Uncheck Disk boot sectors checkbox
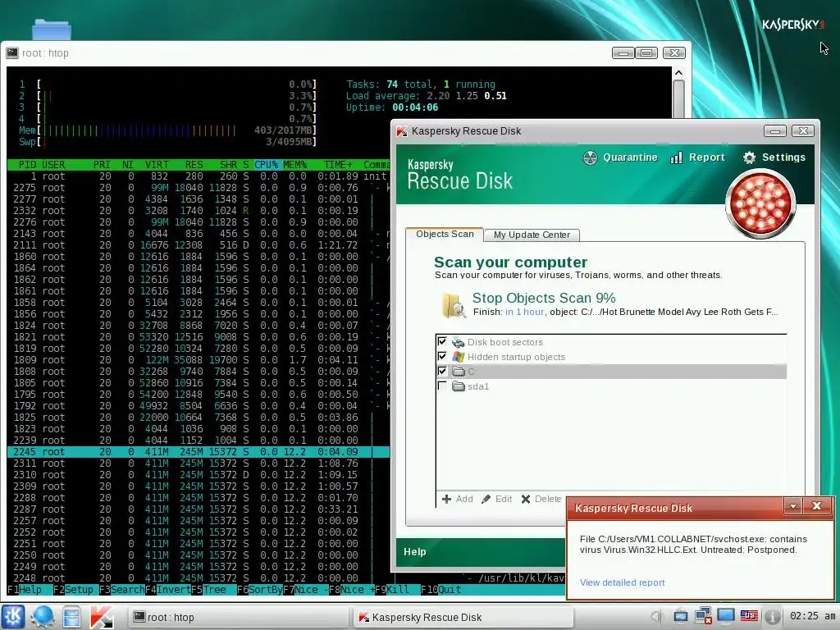 [x=442, y=341]
